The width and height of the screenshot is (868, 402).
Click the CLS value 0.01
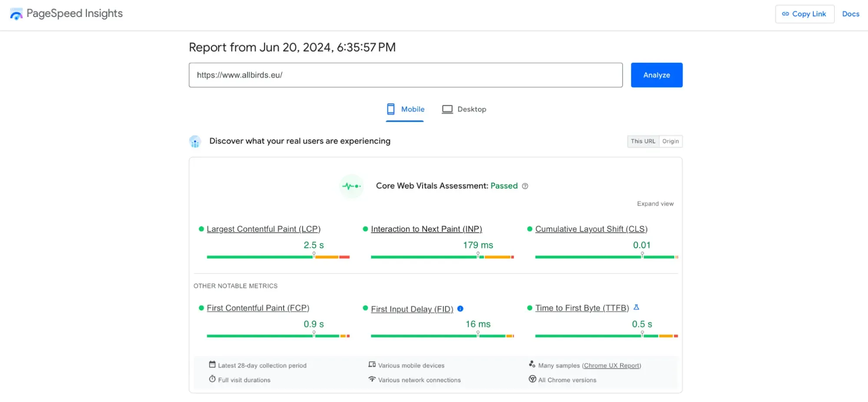(x=642, y=245)
